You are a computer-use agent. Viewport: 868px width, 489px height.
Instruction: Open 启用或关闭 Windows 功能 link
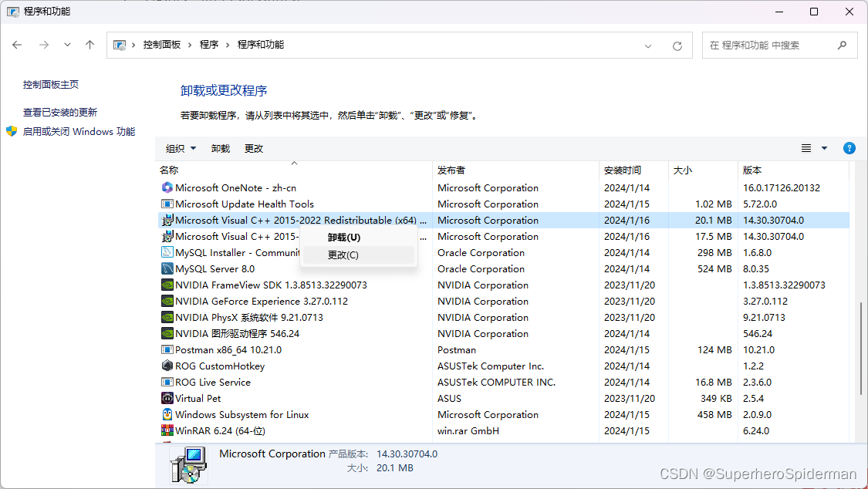point(79,132)
